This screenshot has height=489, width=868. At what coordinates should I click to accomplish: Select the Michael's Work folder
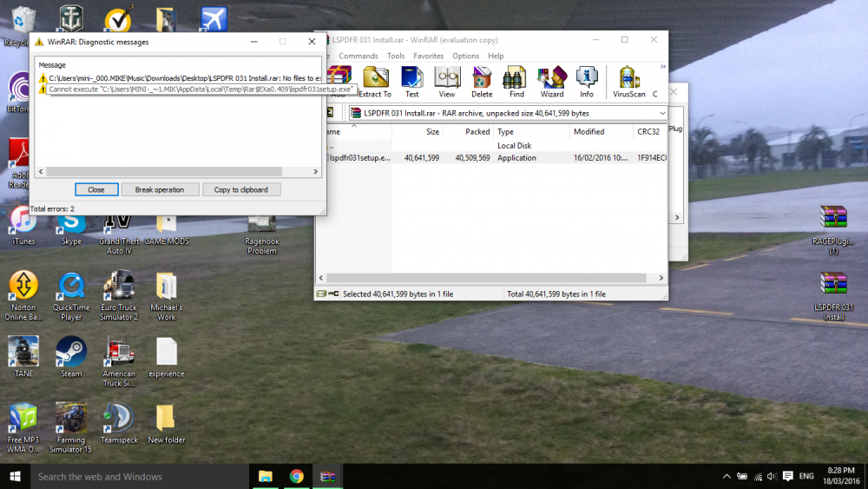point(166,295)
